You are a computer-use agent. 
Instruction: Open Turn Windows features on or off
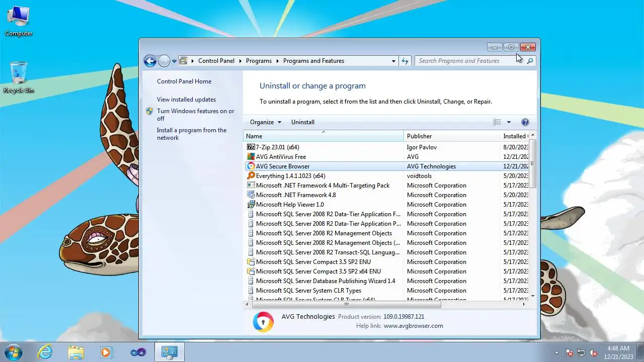195,115
